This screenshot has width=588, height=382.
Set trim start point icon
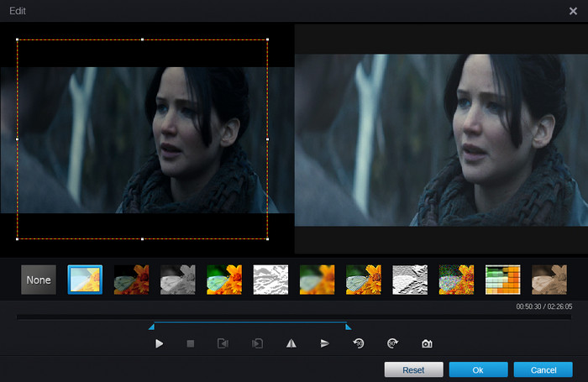point(223,343)
